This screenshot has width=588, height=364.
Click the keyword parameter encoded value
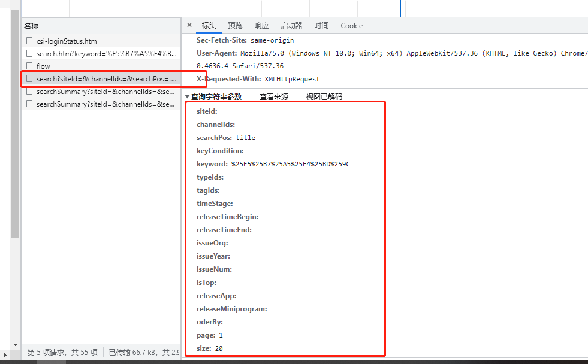(290, 164)
